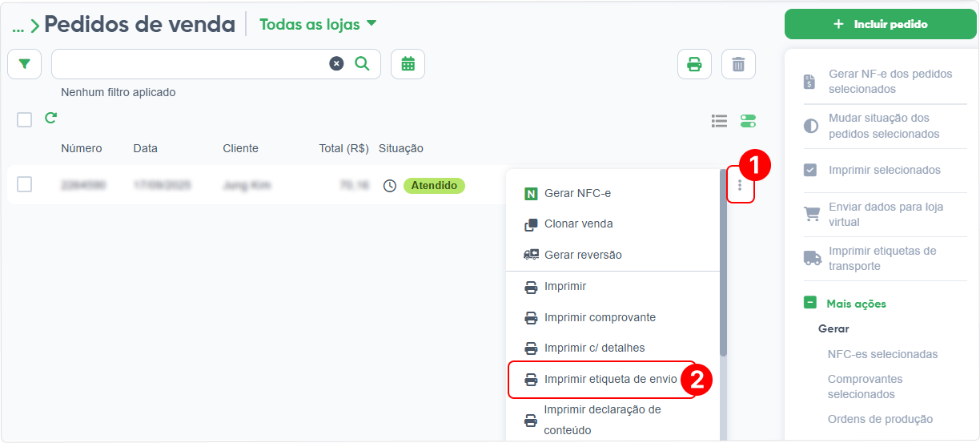The image size is (980, 443).
Task: Click Mudar situação dos pedidos selecionados
Action: [884, 126]
